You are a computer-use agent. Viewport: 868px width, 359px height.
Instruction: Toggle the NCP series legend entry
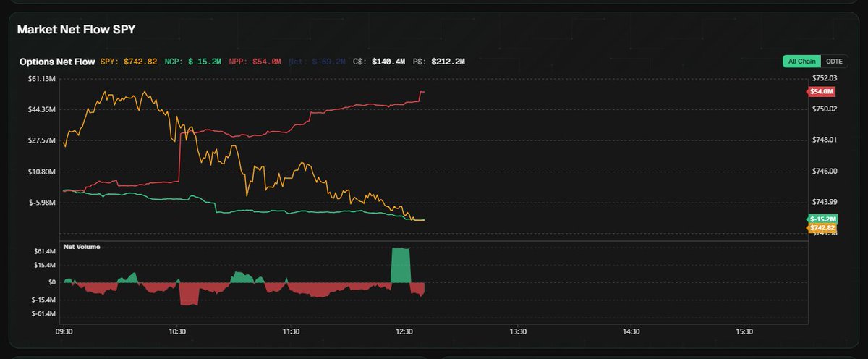192,62
